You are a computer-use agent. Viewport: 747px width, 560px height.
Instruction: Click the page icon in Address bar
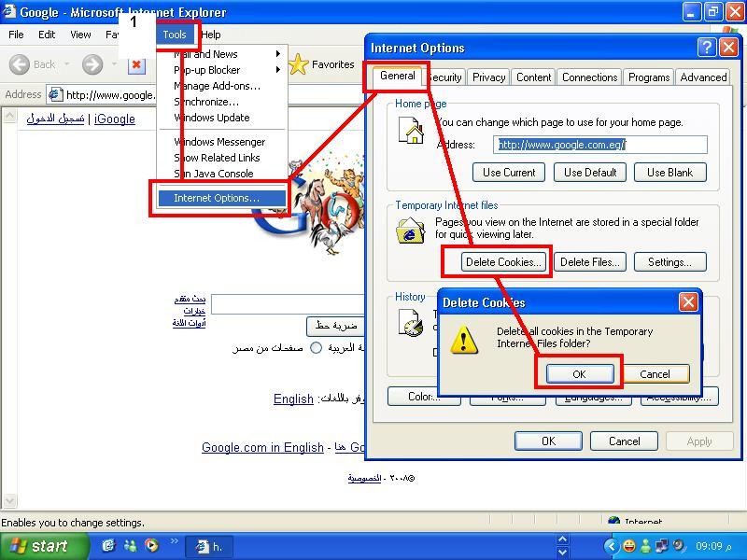(55, 94)
